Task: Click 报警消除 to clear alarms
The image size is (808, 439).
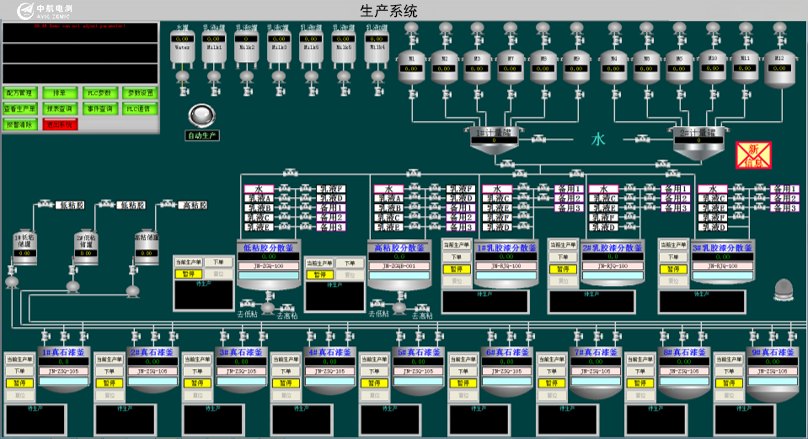Action: coord(20,125)
